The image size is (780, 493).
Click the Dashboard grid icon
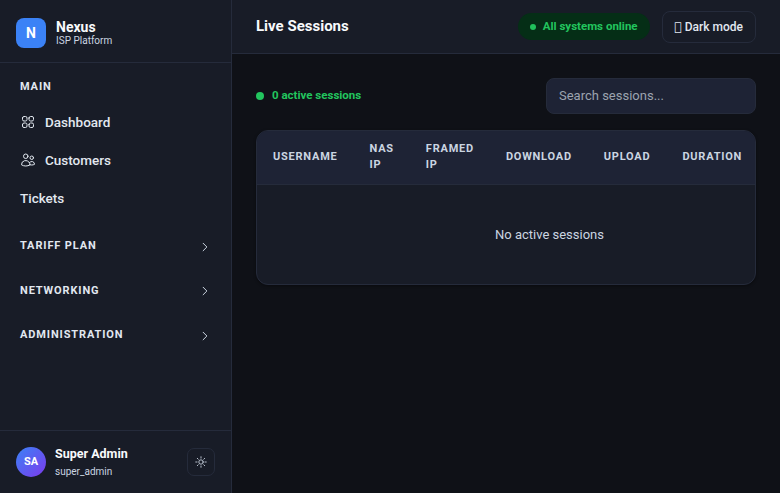[28, 122]
